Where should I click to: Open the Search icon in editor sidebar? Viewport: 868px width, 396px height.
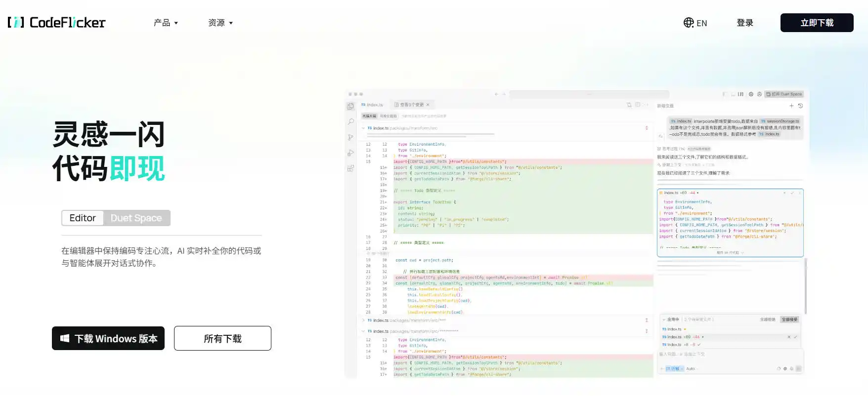pos(350,121)
